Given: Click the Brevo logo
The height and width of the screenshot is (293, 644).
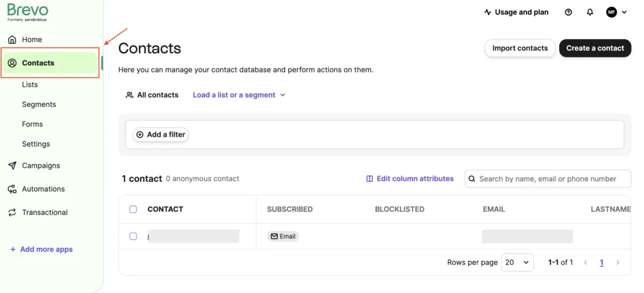Looking at the screenshot, I should coord(28,13).
